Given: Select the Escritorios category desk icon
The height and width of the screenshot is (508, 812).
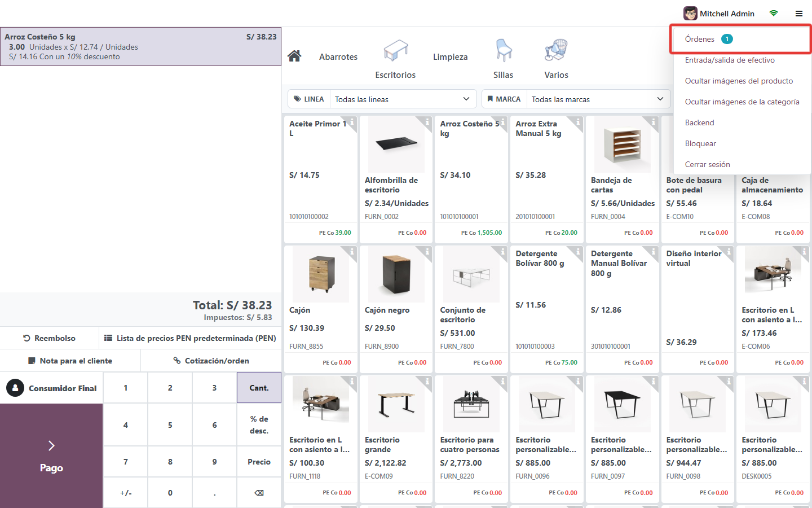Looking at the screenshot, I should point(395,50).
